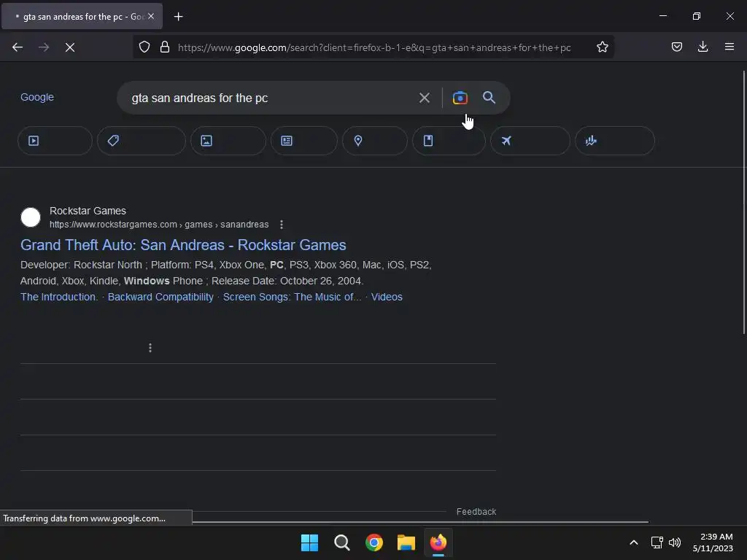Close the gta san andreas tab

pyautogui.click(x=151, y=16)
